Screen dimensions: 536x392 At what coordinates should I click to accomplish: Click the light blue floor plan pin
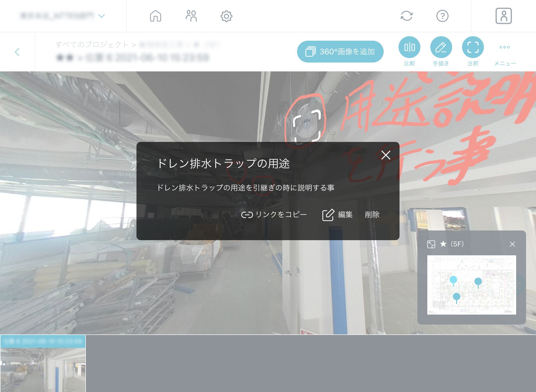pyautogui.click(x=453, y=280)
